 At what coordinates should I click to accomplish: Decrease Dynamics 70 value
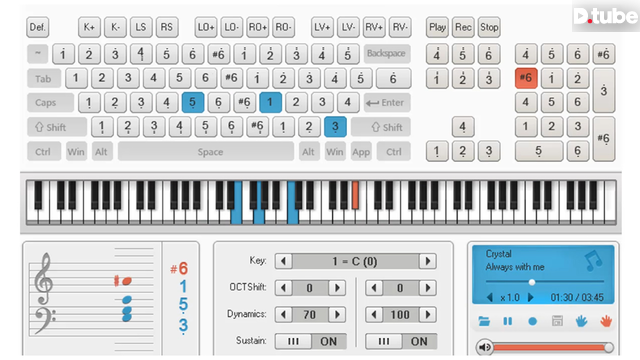284,315
